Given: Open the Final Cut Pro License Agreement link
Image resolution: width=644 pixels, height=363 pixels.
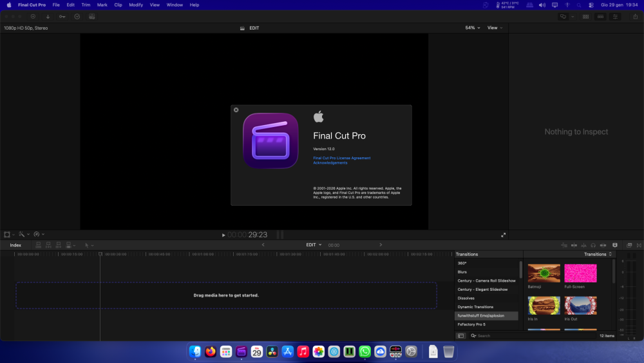Looking at the screenshot, I should tap(342, 158).
